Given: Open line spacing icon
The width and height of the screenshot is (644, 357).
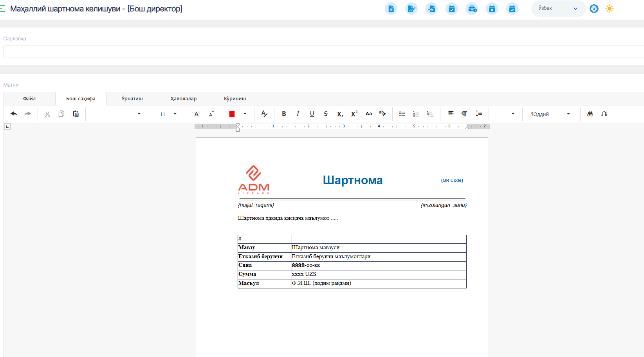Looking at the screenshot, I should pos(479,114).
